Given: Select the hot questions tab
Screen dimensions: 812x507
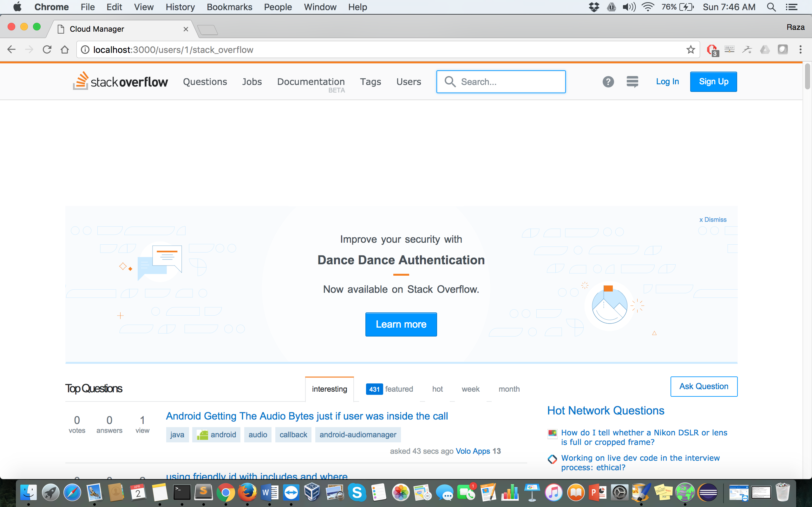Looking at the screenshot, I should point(437,389).
